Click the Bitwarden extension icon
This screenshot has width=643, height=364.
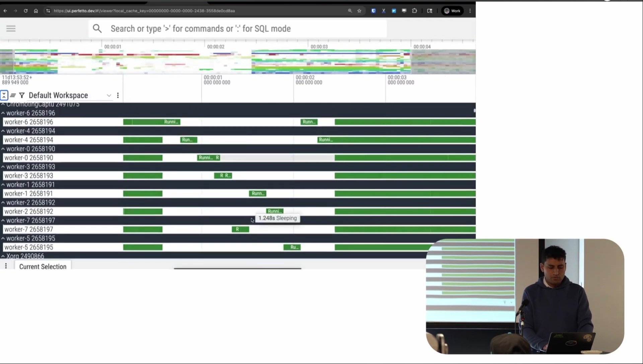[x=373, y=11]
